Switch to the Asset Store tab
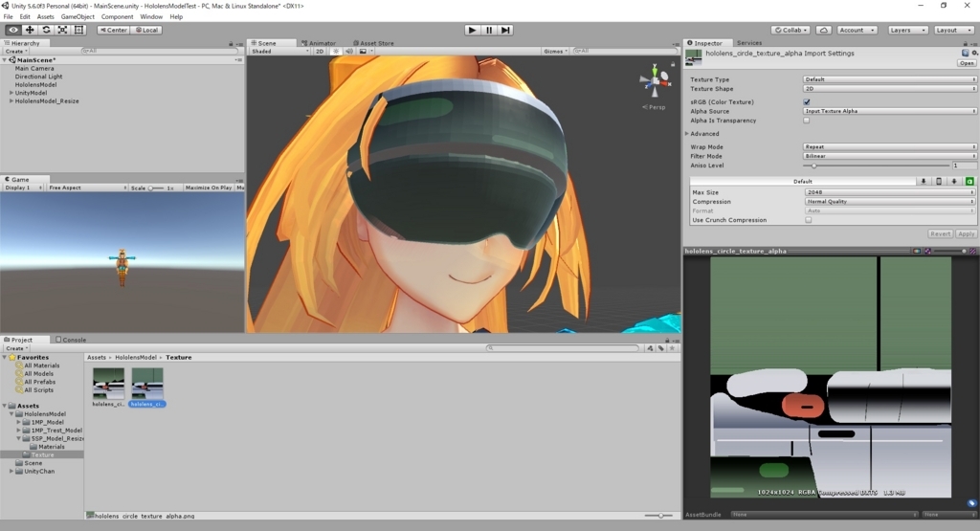Image resolution: width=980 pixels, height=531 pixels. pos(373,43)
